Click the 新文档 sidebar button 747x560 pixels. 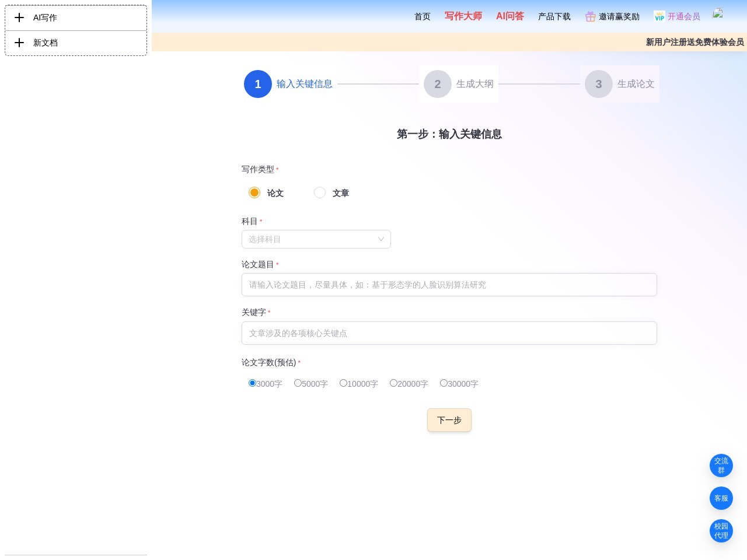coord(76,43)
